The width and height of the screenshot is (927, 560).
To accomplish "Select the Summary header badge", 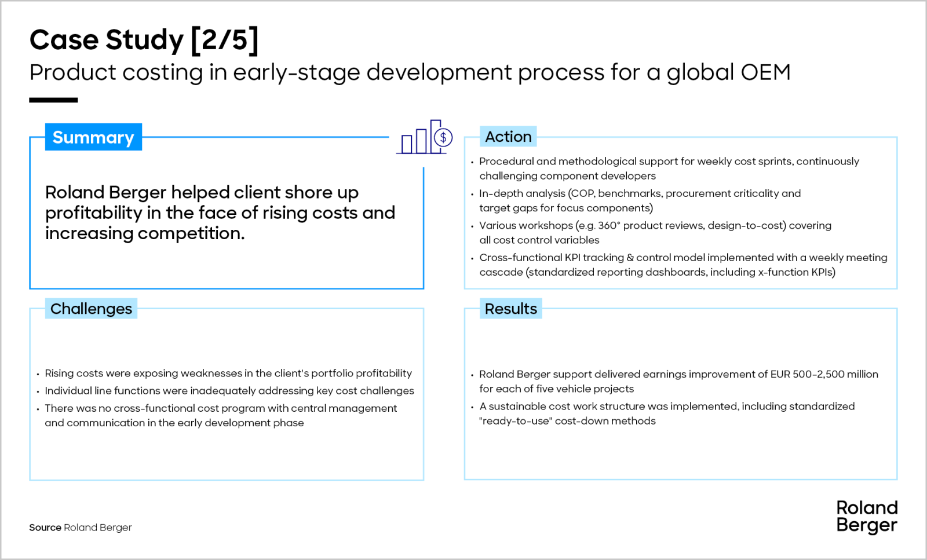I will tap(93, 137).
